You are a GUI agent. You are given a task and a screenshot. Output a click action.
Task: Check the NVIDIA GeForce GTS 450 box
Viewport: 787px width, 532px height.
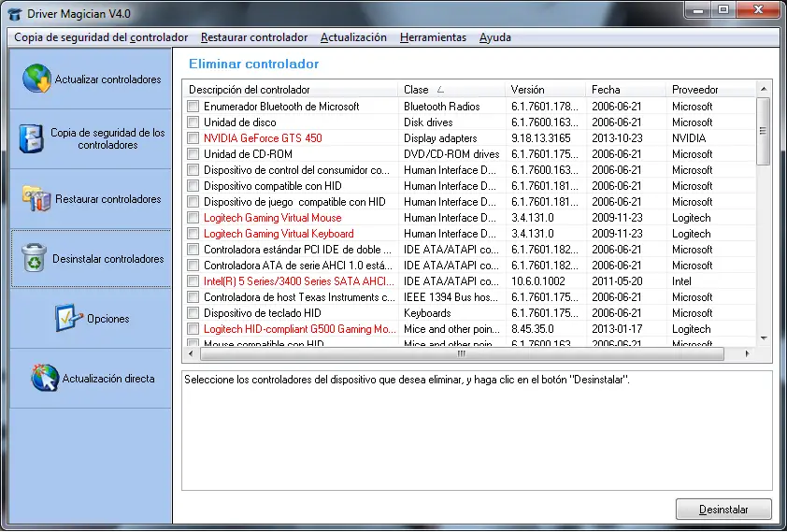click(193, 138)
